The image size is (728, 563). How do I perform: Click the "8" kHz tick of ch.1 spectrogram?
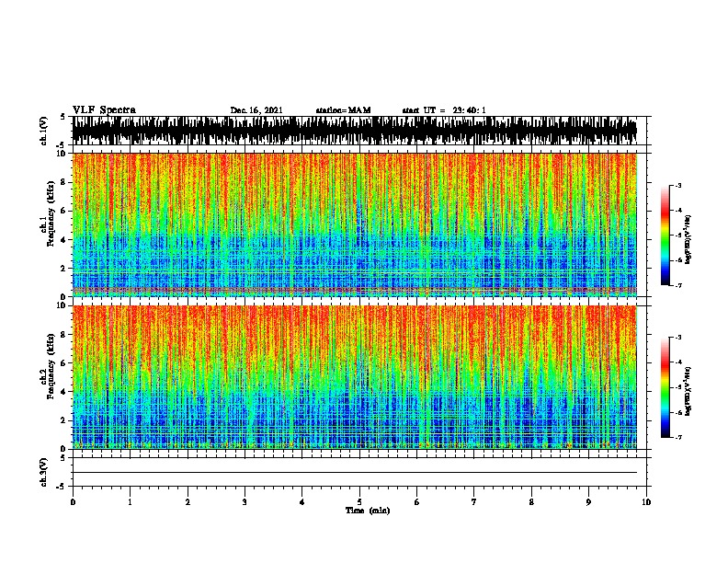click(64, 182)
